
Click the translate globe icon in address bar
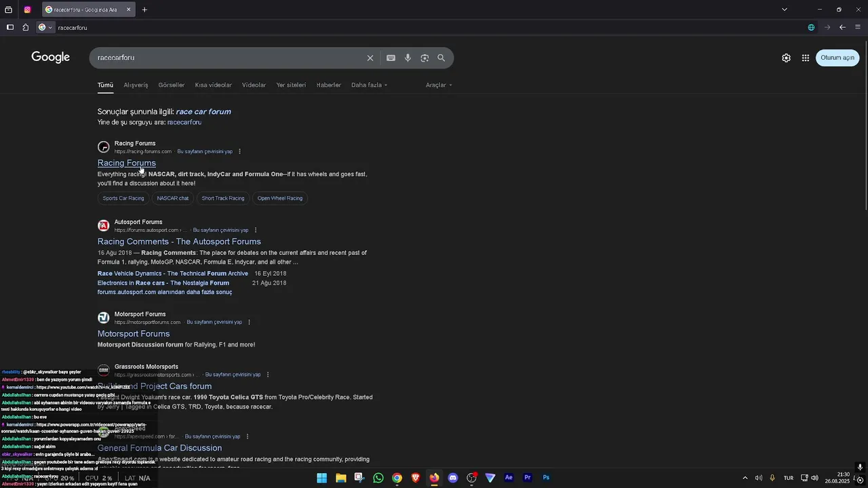[x=811, y=27]
